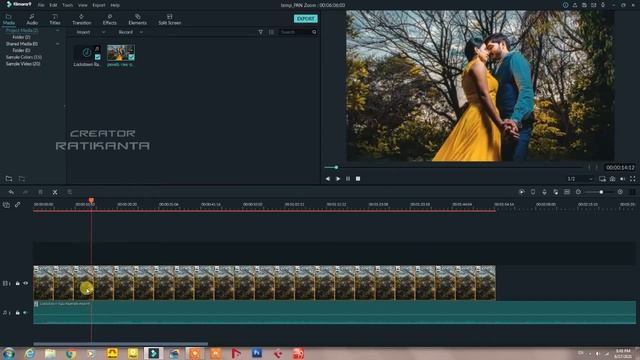Open the Titles tab

coord(55,19)
